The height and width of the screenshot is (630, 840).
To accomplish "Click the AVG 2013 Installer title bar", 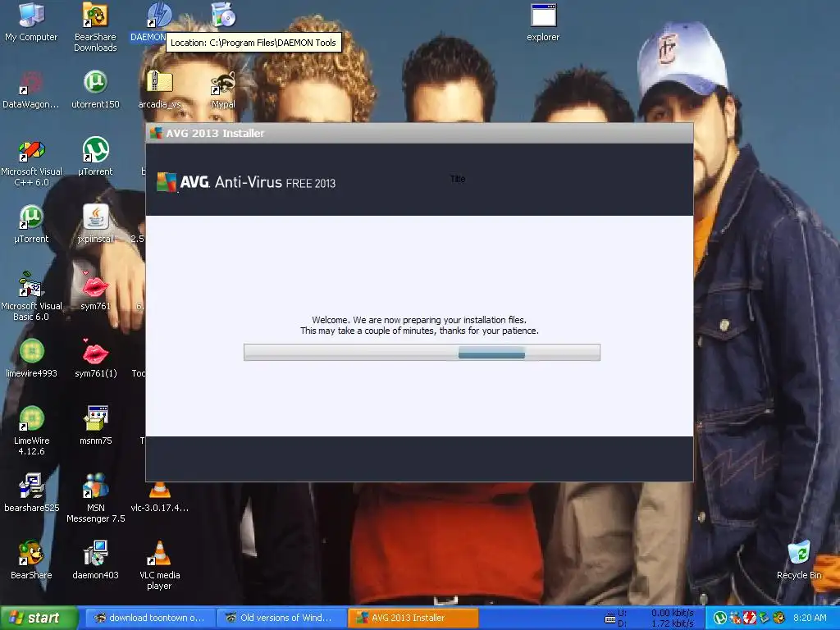I will coord(419,133).
